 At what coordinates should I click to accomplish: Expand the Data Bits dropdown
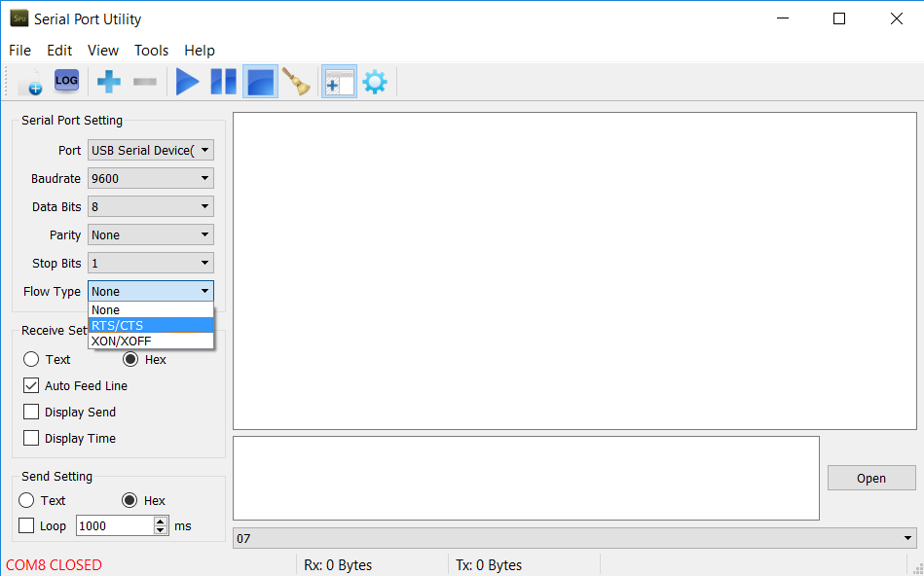(x=151, y=206)
